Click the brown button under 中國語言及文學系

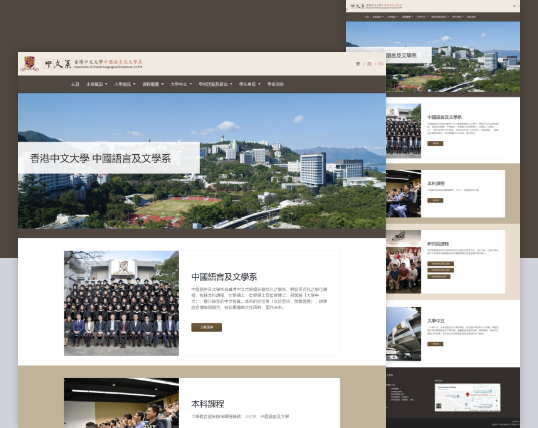click(x=207, y=327)
